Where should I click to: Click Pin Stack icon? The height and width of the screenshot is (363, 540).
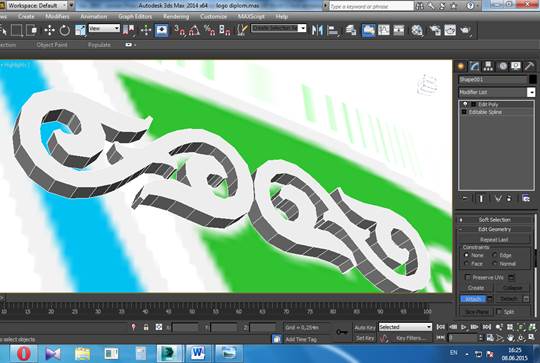tap(465, 198)
